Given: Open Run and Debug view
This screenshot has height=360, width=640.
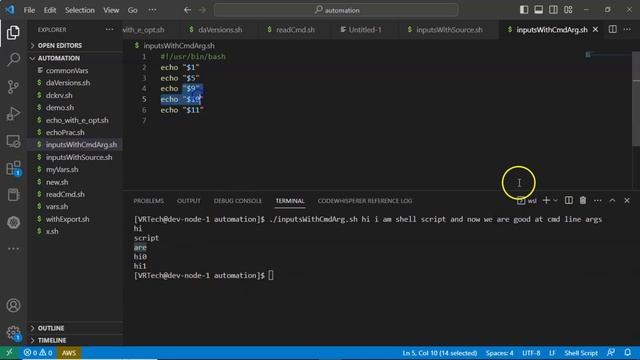Looking at the screenshot, I should 13,113.
